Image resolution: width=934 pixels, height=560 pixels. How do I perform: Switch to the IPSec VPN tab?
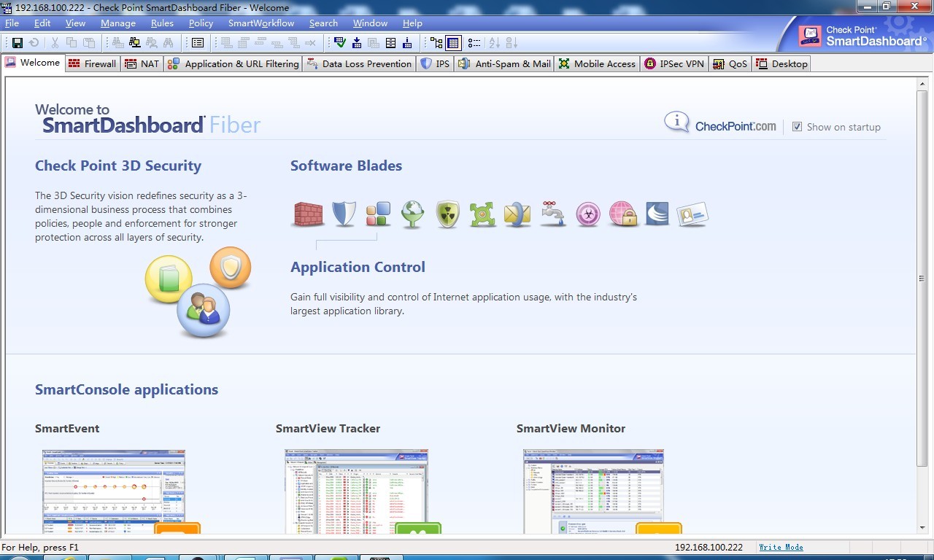tap(674, 63)
